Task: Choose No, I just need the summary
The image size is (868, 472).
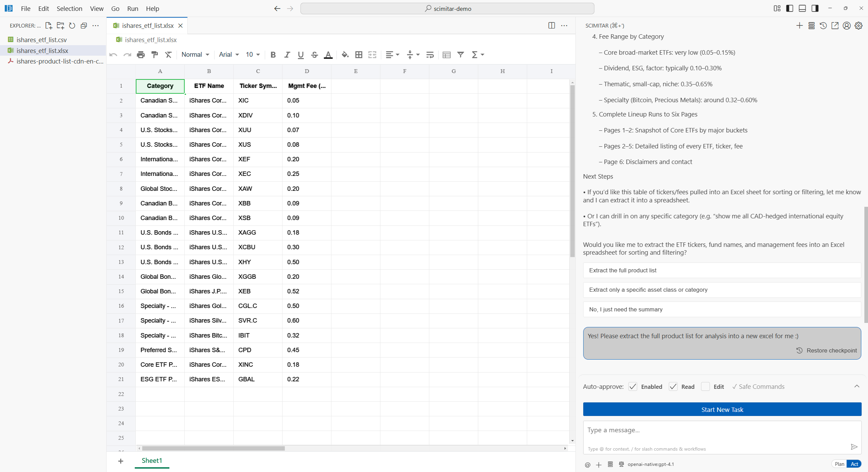Action: point(722,309)
